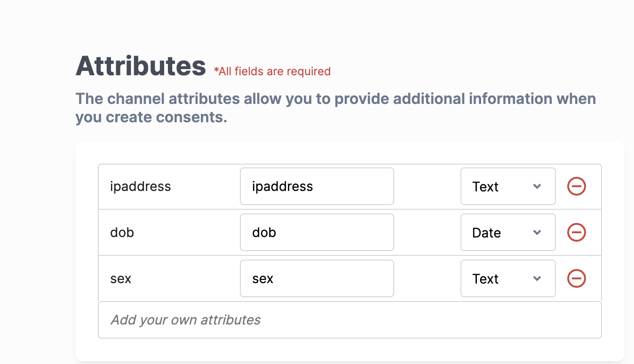Open the Date type dropdown for dob
634x364 pixels.
click(508, 232)
